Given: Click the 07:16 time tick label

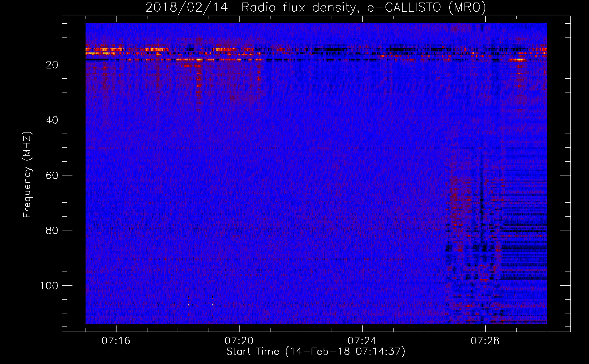Looking at the screenshot, I should point(116,341).
